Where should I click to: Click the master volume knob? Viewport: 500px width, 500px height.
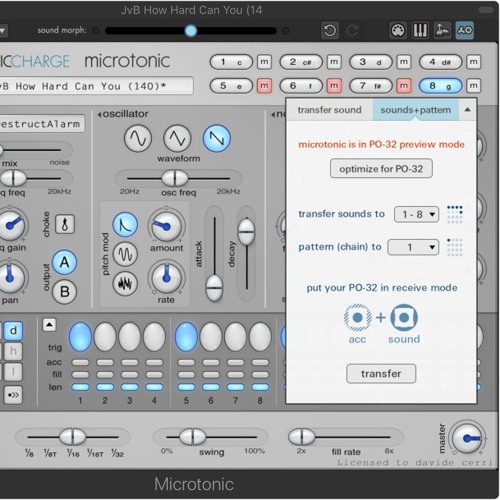tap(467, 439)
